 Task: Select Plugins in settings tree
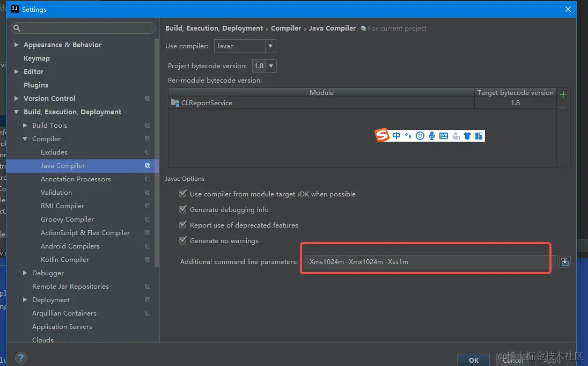point(35,85)
